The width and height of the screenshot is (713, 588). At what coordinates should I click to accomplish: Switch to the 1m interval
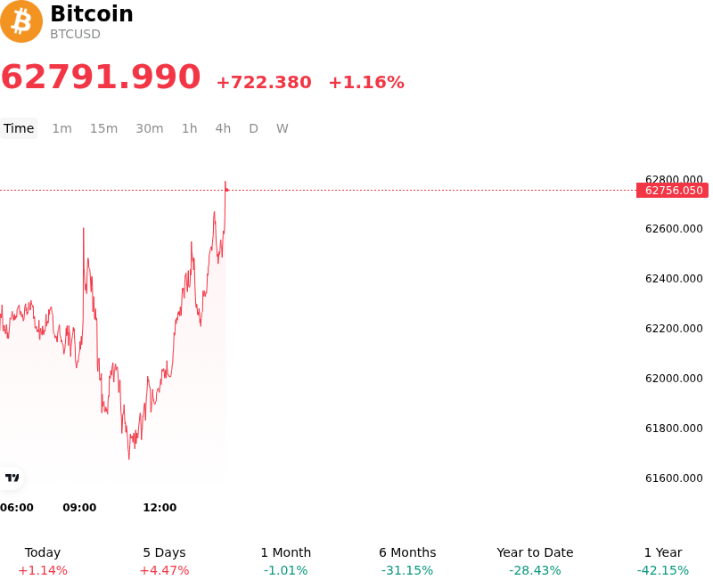[x=61, y=128]
